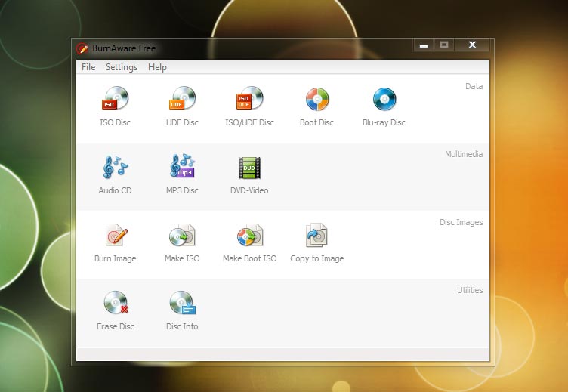Open the File menu
568x392 pixels.
88,67
